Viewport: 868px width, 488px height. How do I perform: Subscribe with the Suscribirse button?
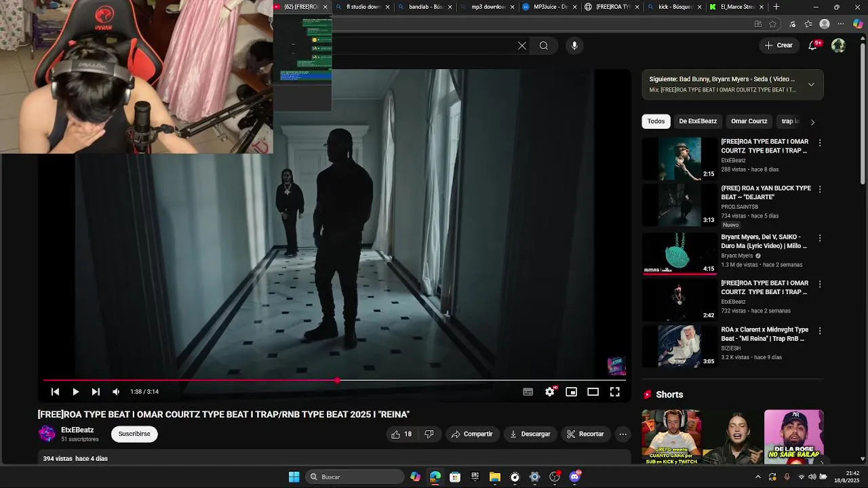coord(134,434)
